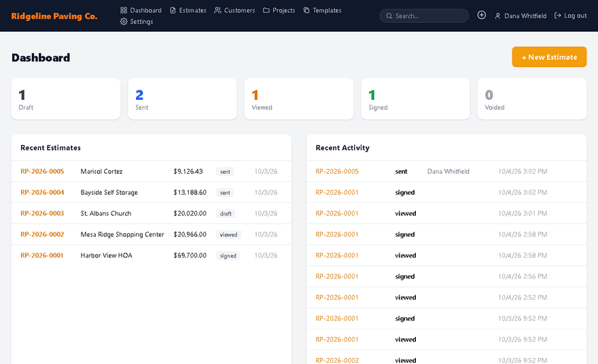The image size is (598, 364).
Task: Focus the Search input field
Action: pyautogui.click(x=424, y=16)
